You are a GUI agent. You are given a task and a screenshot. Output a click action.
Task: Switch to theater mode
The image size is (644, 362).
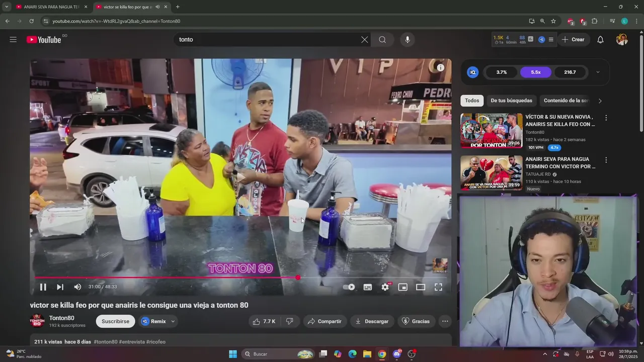(x=421, y=287)
